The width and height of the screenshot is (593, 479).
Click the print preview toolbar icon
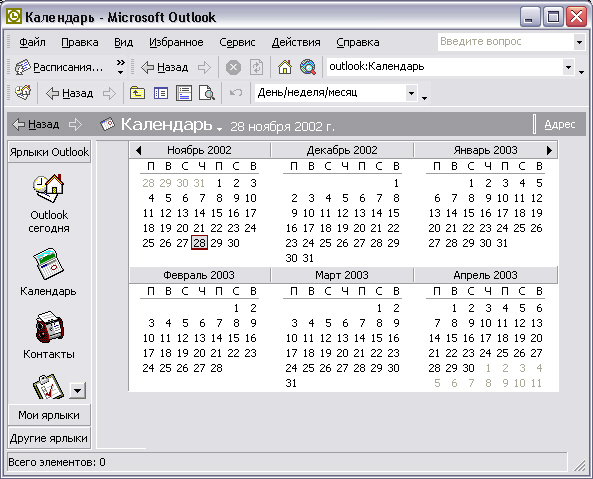click(207, 93)
